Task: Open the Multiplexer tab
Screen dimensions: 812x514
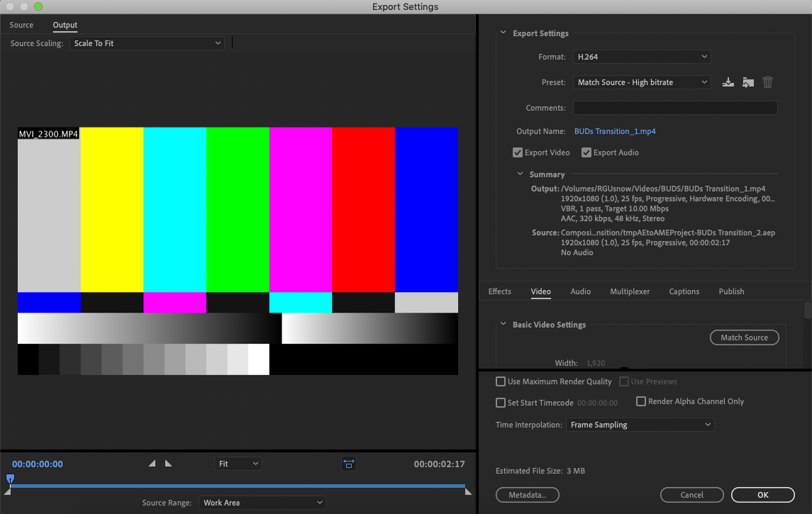Action: (630, 291)
